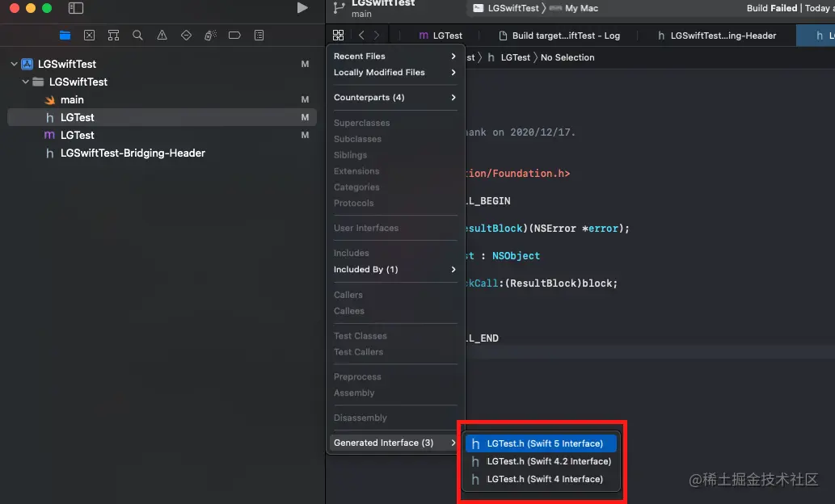835x504 pixels.
Task: Click the swift icon beside main
Action: [x=49, y=99]
